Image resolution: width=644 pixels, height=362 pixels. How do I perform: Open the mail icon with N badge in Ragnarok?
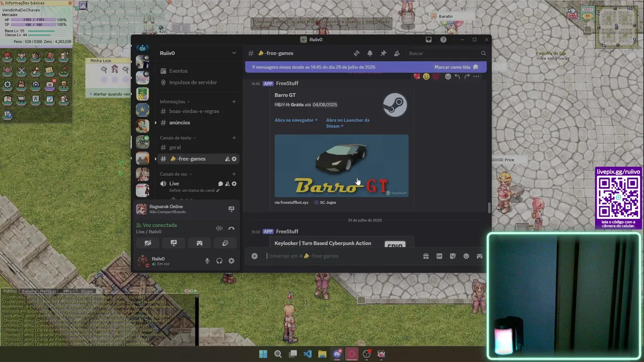(x=50, y=85)
